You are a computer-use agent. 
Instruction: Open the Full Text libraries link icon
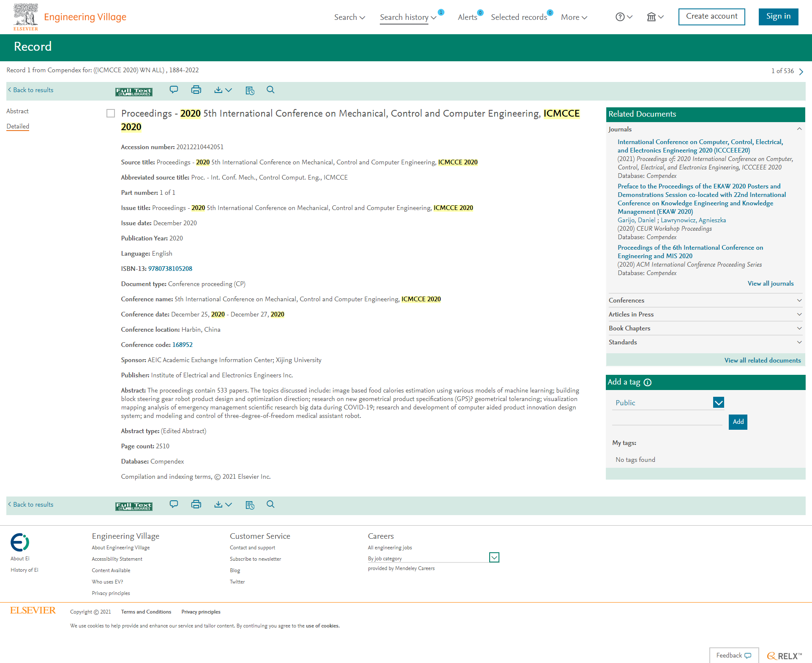[134, 92]
